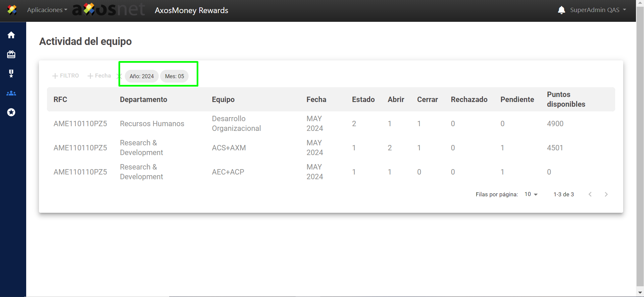Click the star circle sidebar icon
This screenshot has width=644, height=297.
click(11, 112)
